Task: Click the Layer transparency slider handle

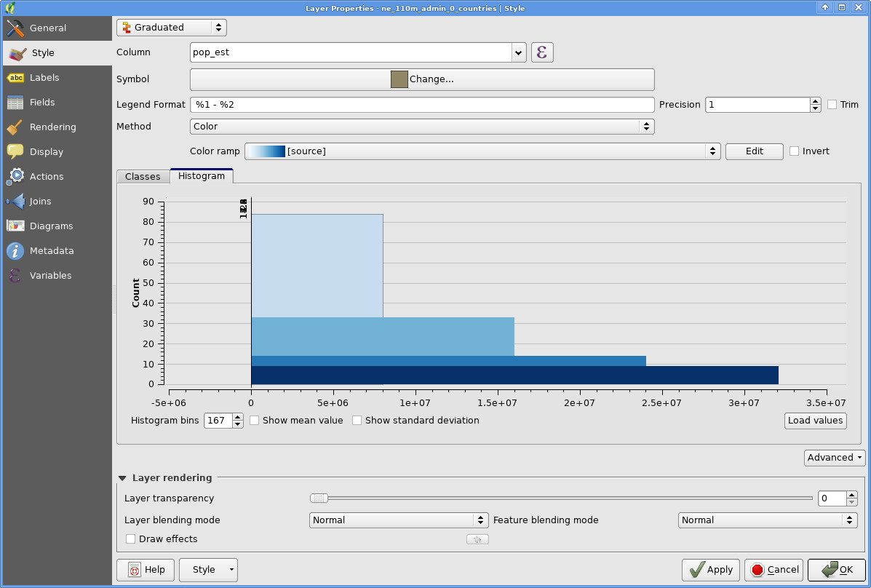Action: 319,498
